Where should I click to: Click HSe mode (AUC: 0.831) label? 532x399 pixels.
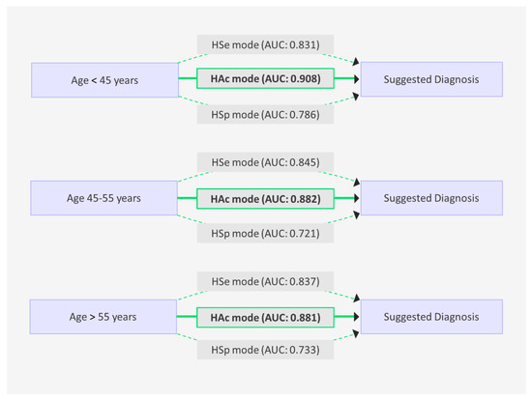click(265, 44)
